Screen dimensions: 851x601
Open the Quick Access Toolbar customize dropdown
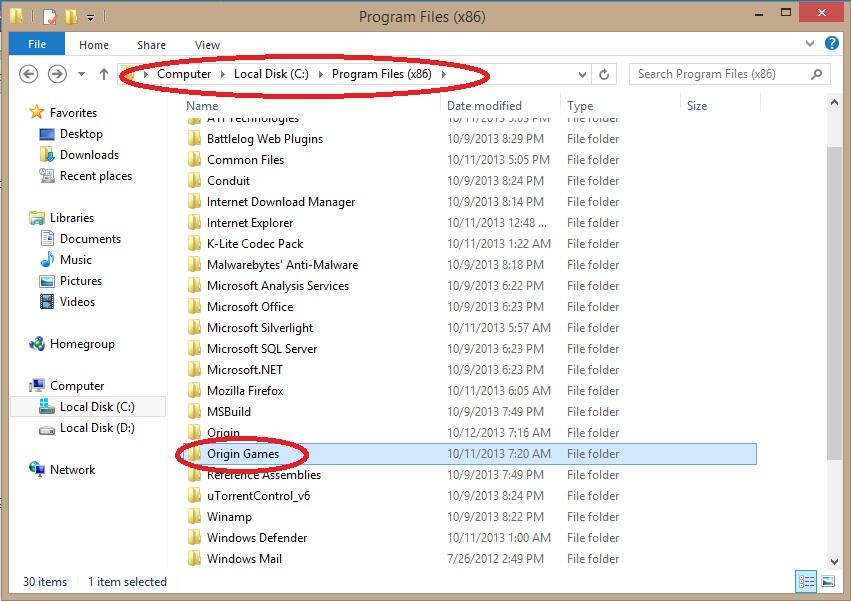coord(90,17)
